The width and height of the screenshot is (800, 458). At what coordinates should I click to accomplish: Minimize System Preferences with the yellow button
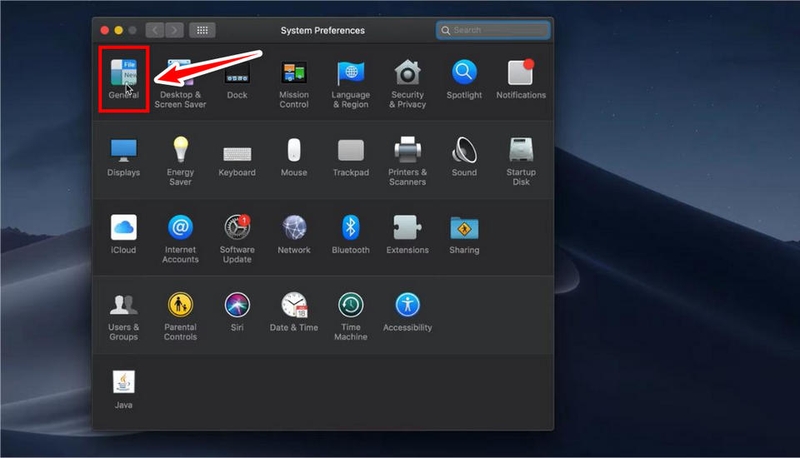118,31
